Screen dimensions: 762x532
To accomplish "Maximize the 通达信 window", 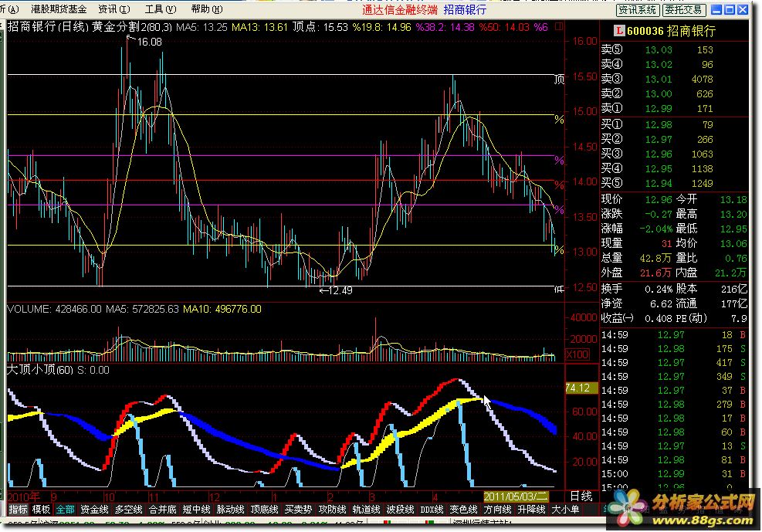I will tap(730, 10).
